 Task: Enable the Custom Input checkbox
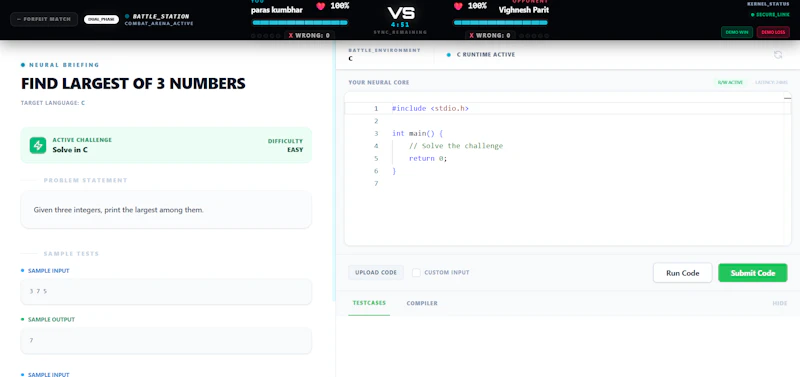[x=416, y=272]
